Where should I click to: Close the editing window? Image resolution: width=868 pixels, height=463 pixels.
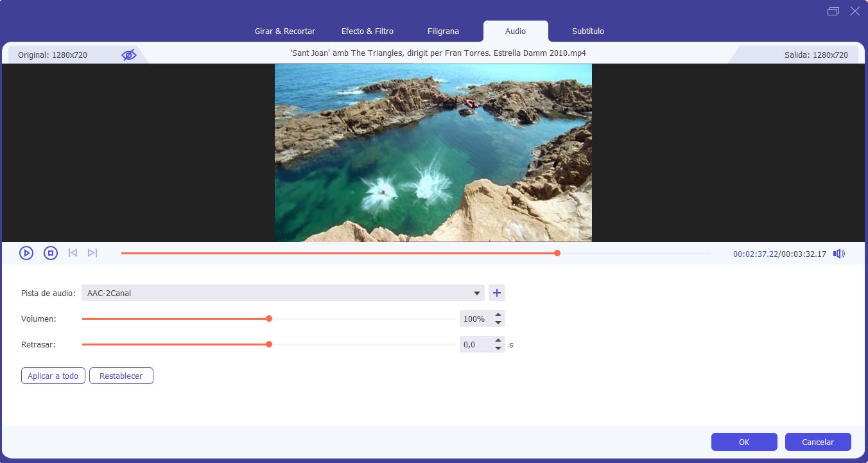(855, 11)
